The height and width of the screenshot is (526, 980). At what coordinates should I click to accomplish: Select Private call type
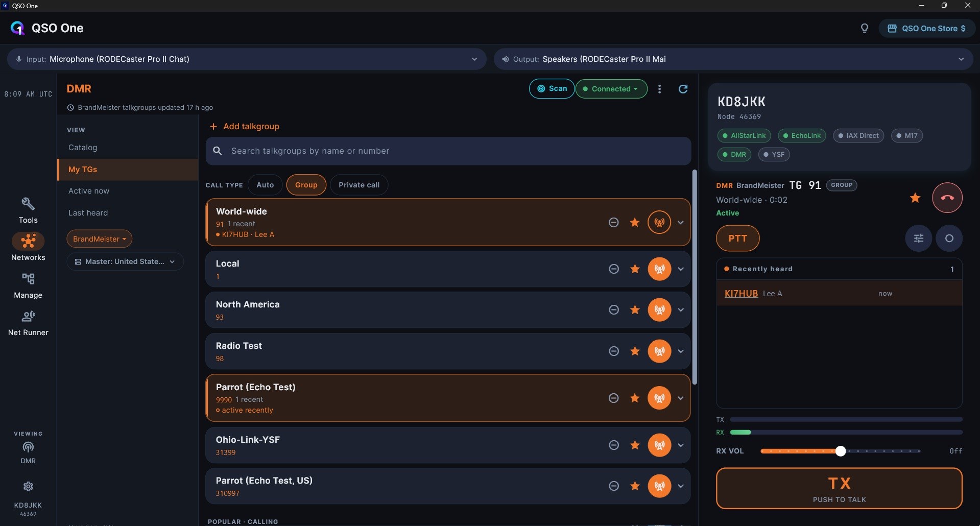[x=359, y=185]
